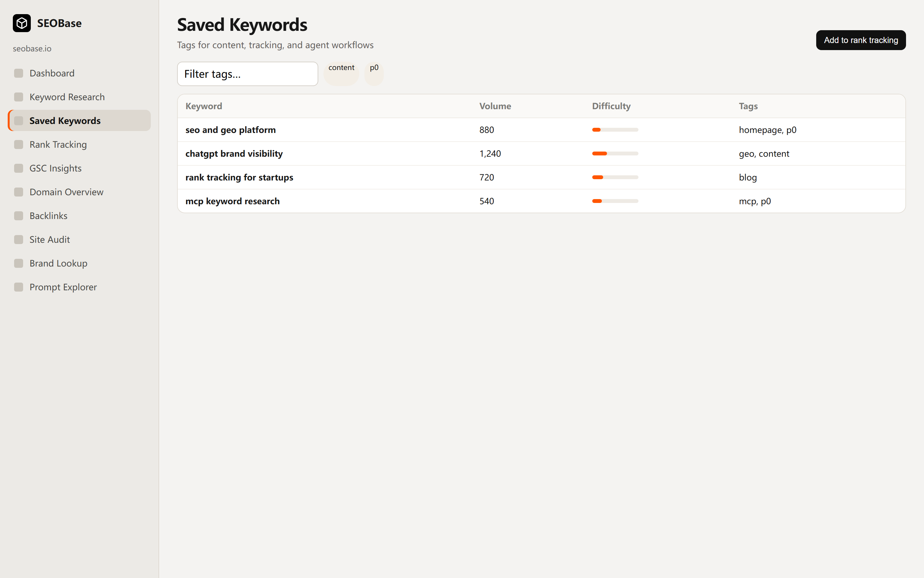Filter by the content tag chip
This screenshot has height=578, width=924.
(341, 74)
